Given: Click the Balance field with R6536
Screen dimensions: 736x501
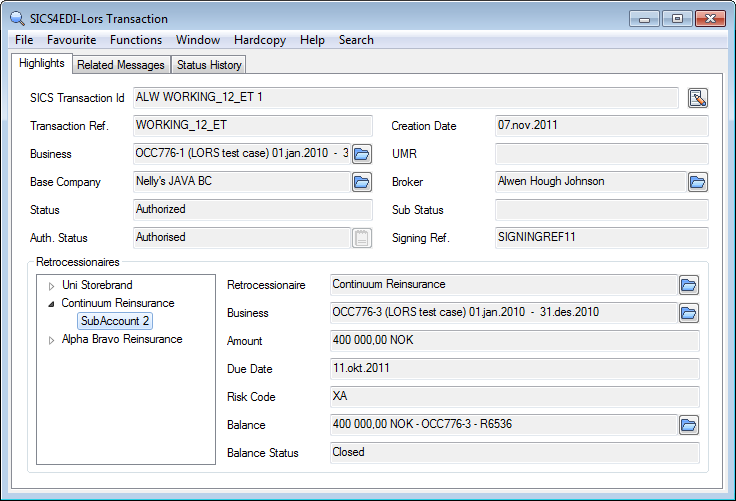Looking at the screenshot, I should tap(504, 425).
